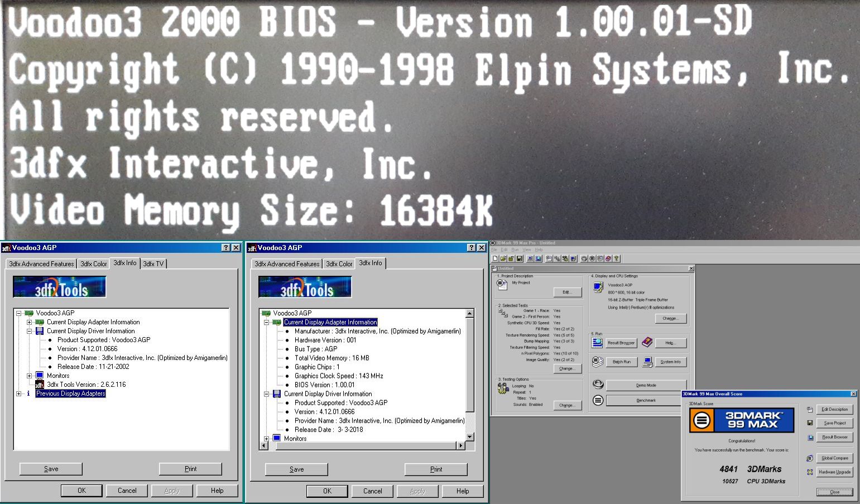Viewport: 860px width, 504px height.
Task: Click scroll up arrow in right window tree
Action: point(469,313)
